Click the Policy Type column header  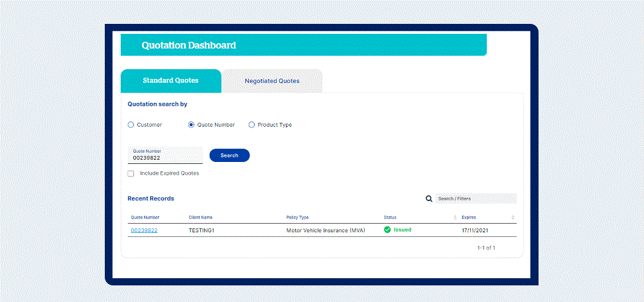click(x=297, y=217)
